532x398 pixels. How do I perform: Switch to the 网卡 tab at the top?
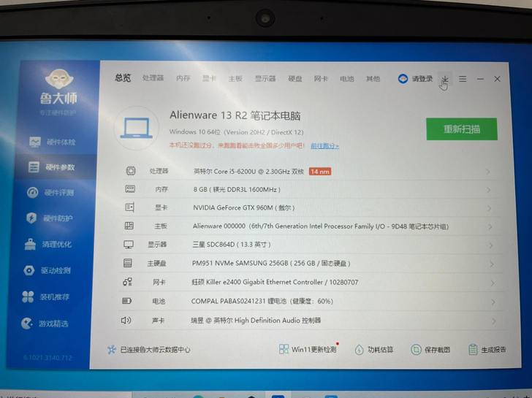321,79
